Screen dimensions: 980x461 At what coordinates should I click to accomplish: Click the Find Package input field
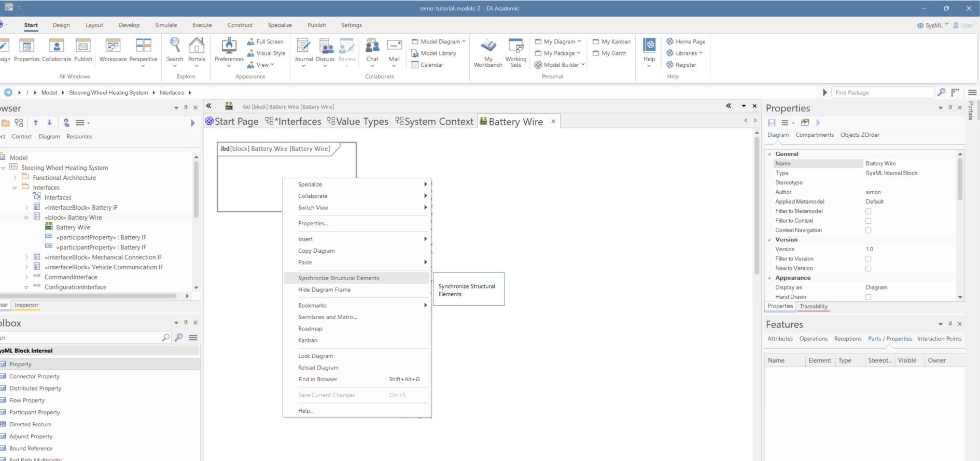[x=882, y=93]
